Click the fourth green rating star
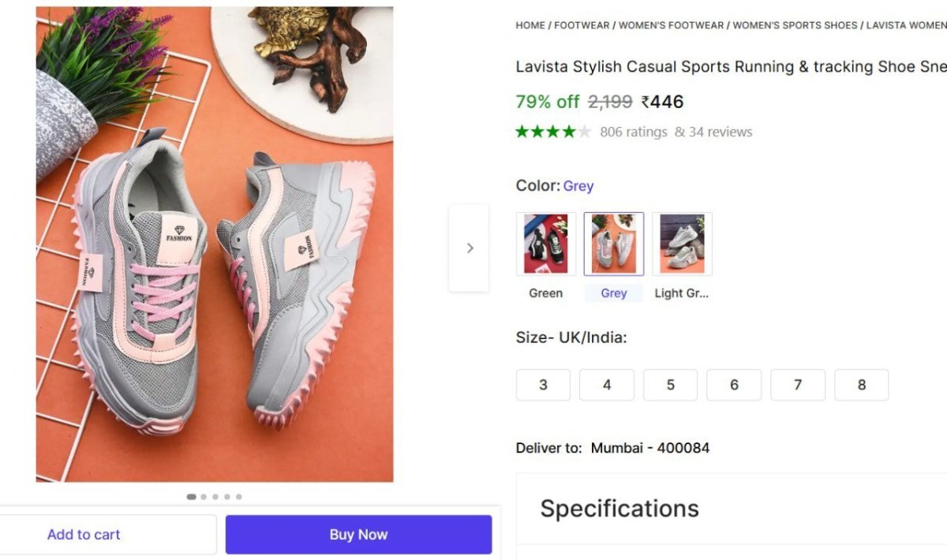This screenshot has height=560, width=947. [569, 132]
